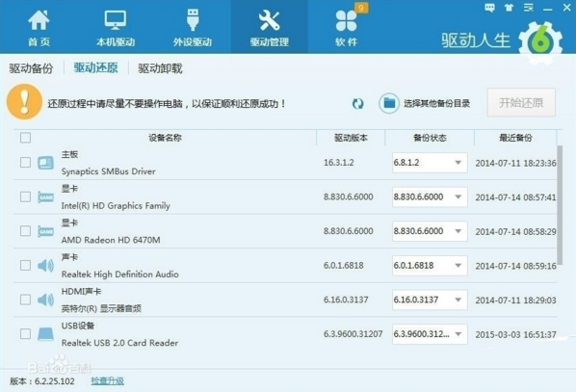
Task: Click graphics card icon for Intel HD Graphics
Action: coord(45,196)
